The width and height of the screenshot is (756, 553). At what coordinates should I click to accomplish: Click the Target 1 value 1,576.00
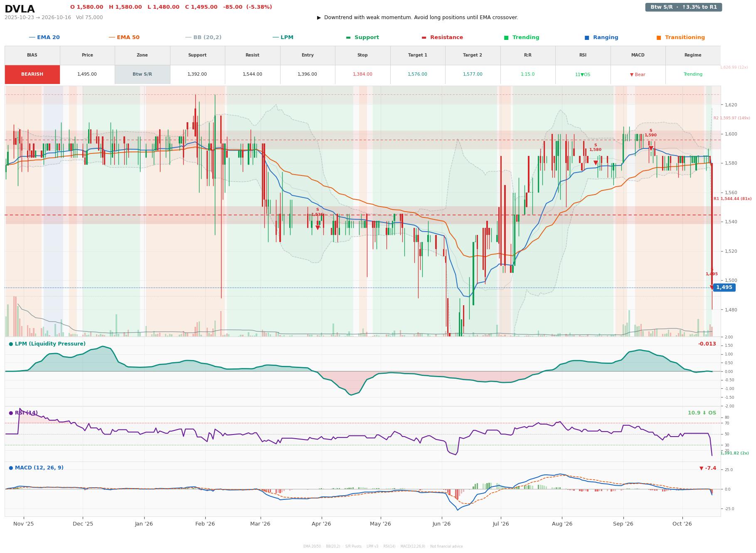417,74
